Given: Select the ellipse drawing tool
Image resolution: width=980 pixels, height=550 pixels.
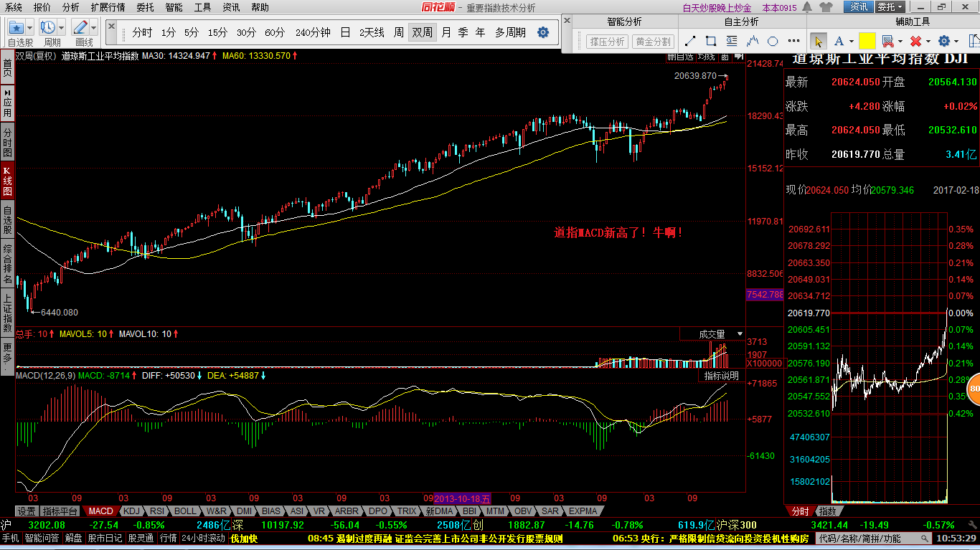Looking at the screenshot, I should coord(773,41).
